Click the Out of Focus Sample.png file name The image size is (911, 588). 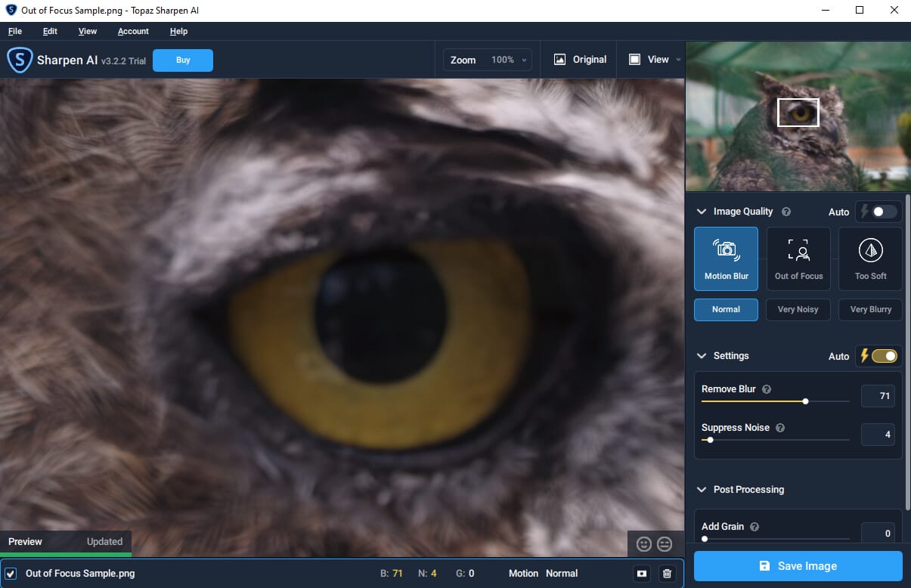point(80,574)
